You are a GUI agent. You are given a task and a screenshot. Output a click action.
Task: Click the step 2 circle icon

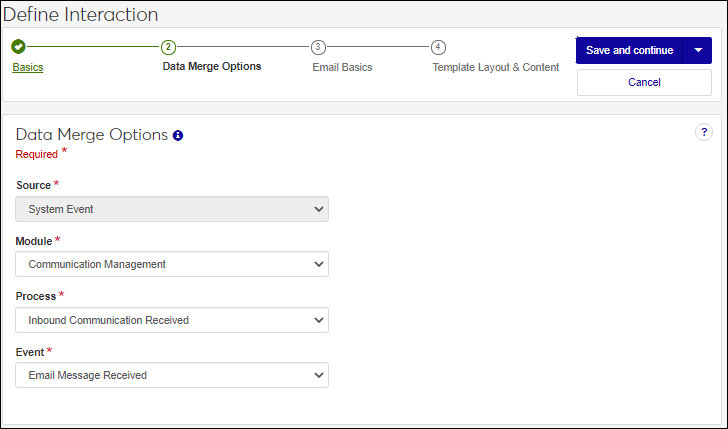(168, 47)
